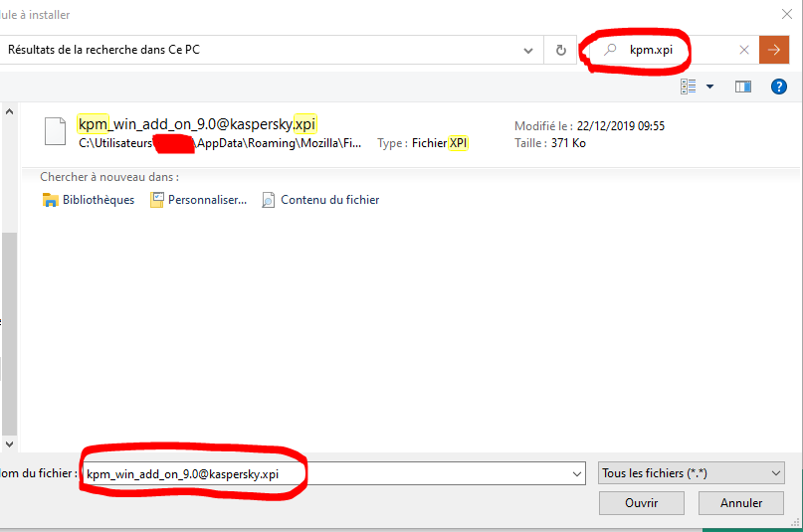This screenshot has width=803, height=532.
Task: Click the scroll down arrow
Action: pos(9,444)
